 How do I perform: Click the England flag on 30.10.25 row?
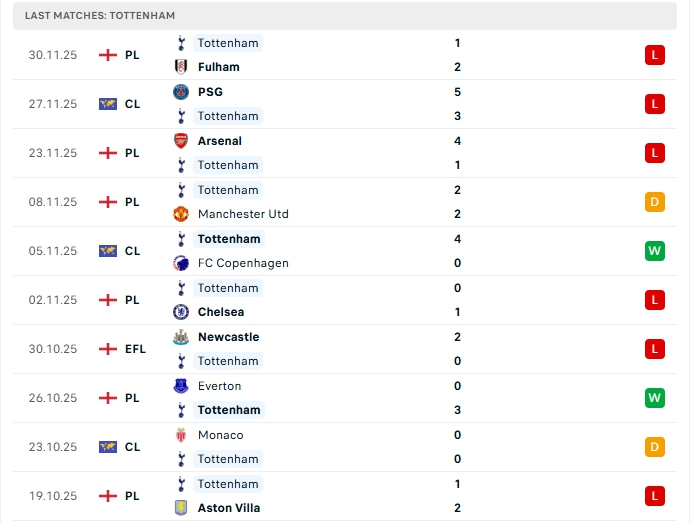point(108,349)
